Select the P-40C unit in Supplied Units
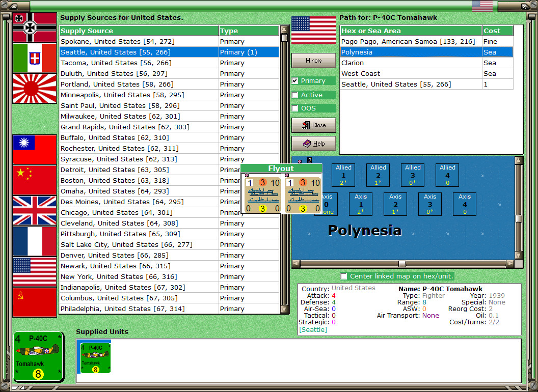The height and width of the screenshot is (392, 538). [95, 358]
